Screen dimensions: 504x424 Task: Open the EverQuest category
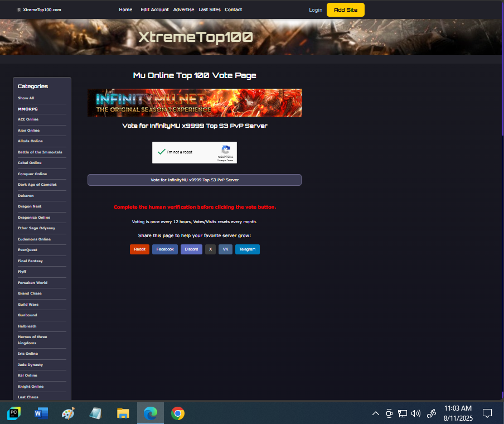27,250
